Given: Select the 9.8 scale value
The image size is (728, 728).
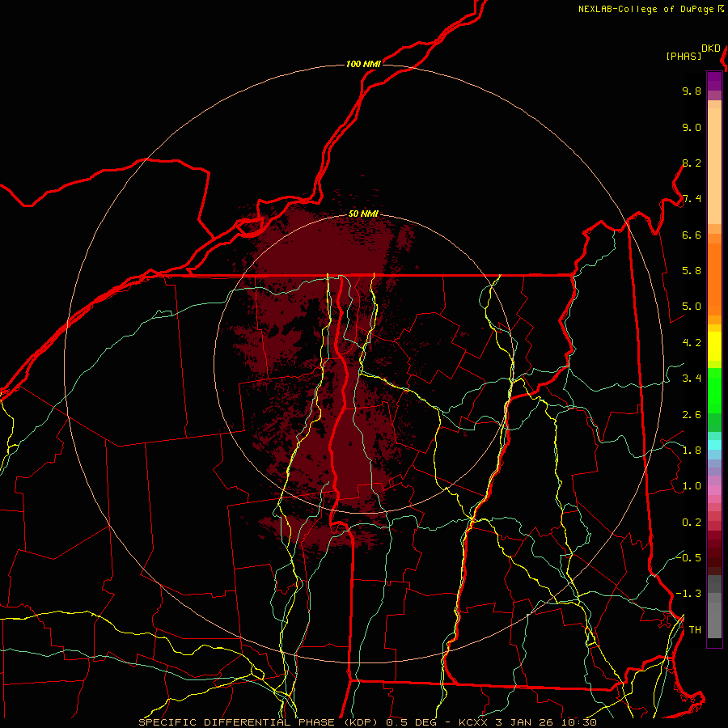Looking at the screenshot, I should 692,91.
